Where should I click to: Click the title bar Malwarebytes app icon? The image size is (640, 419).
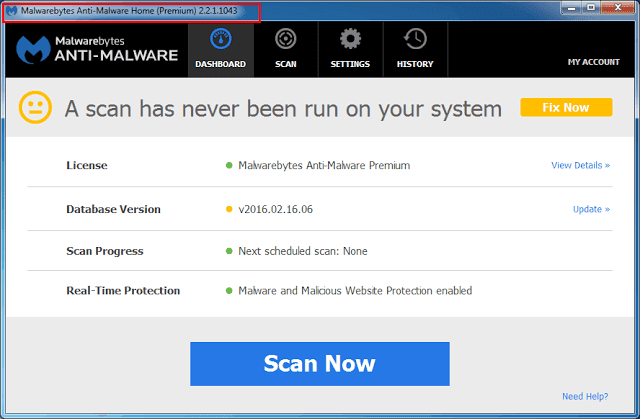(x=11, y=11)
